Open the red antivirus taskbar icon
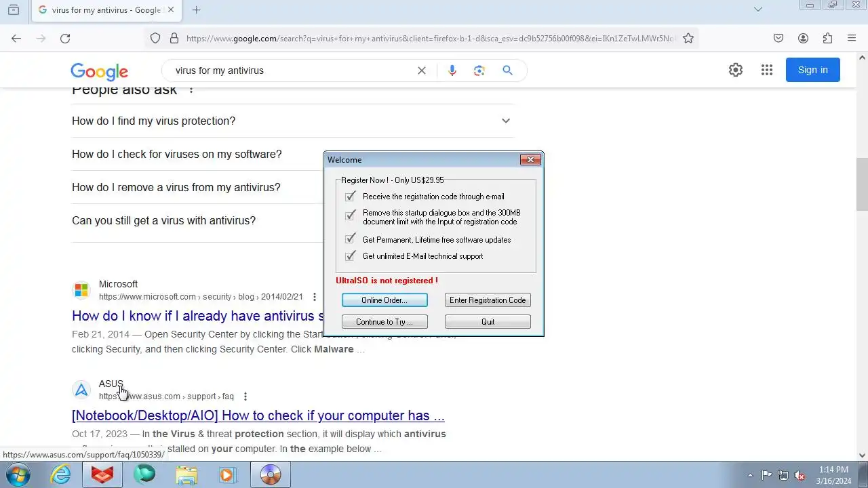The height and width of the screenshot is (488, 868). point(102,474)
